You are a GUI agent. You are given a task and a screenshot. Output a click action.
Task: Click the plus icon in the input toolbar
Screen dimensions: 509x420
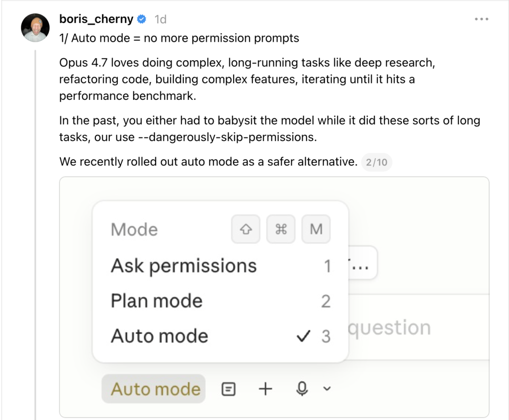coord(266,389)
